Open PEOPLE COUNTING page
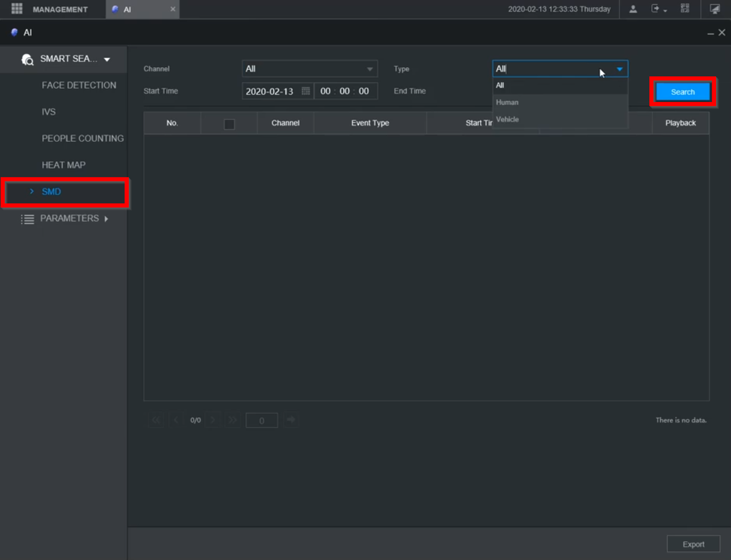Image resolution: width=731 pixels, height=560 pixels. tap(83, 139)
